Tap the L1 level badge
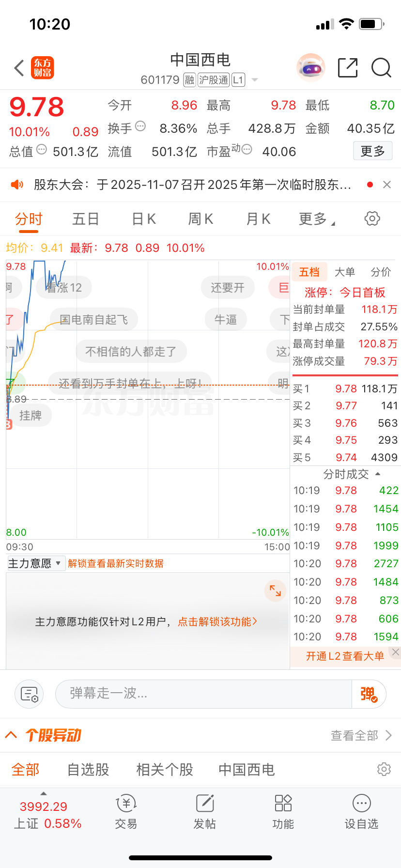 click(238, 80)
